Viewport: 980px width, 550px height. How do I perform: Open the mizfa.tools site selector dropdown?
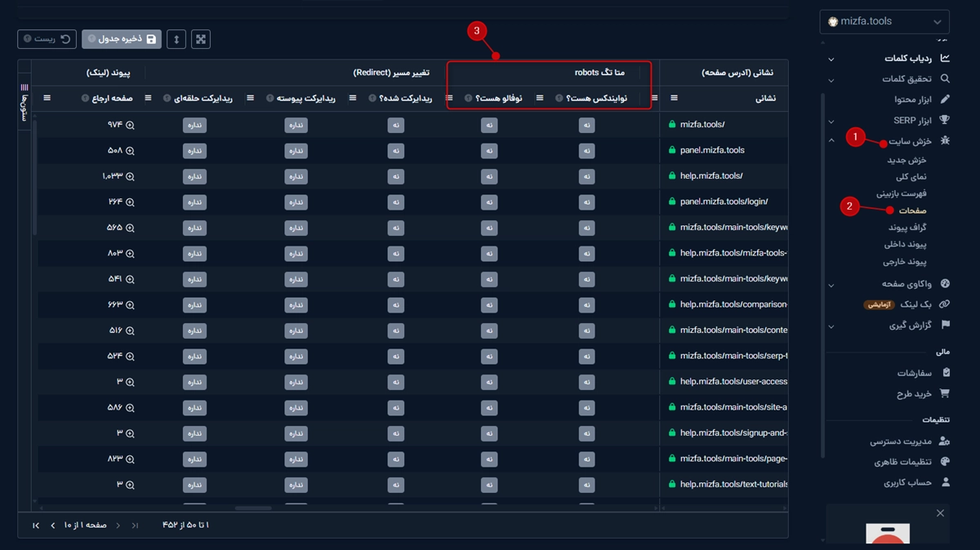tap(884, 21)
